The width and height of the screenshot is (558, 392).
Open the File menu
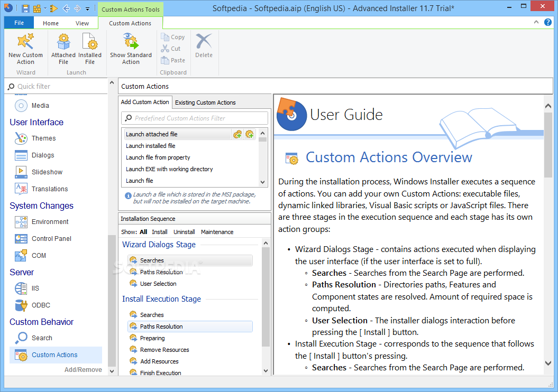coord(19,23)
